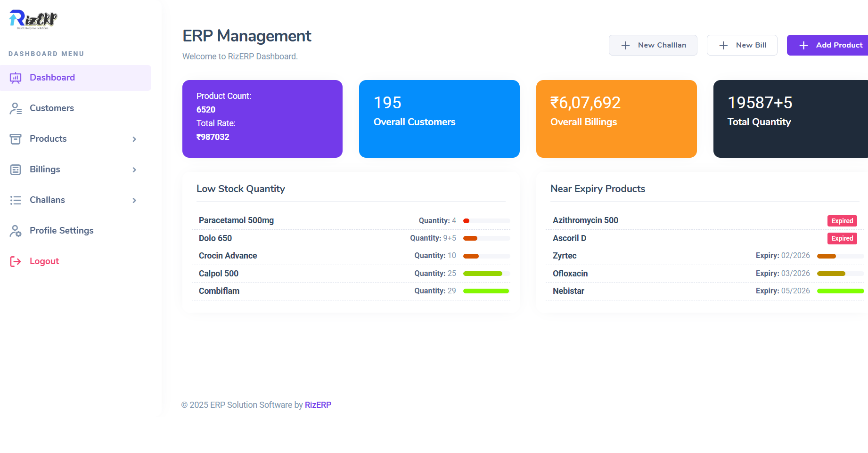Open Profile Settings from sidebar
The width and height of the screenshot is (868, 453).
point(61,231)
